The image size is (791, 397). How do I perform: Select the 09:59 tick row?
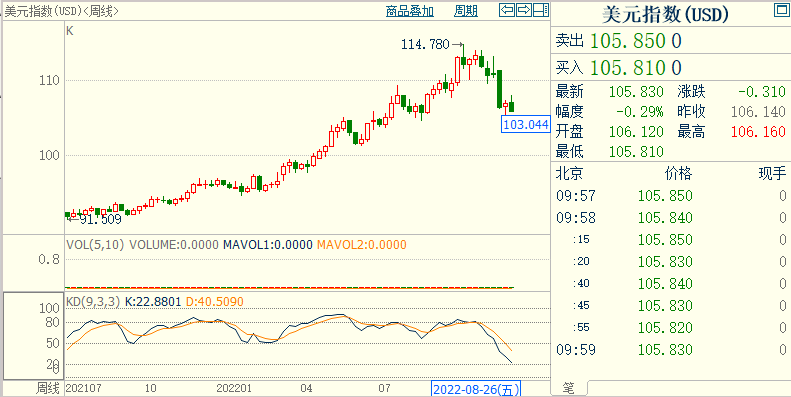click(671, 350)
